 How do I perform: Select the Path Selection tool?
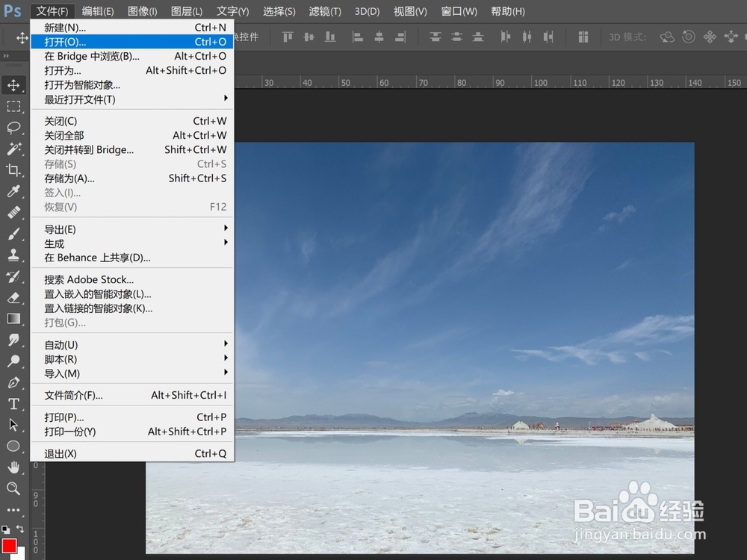13,425
